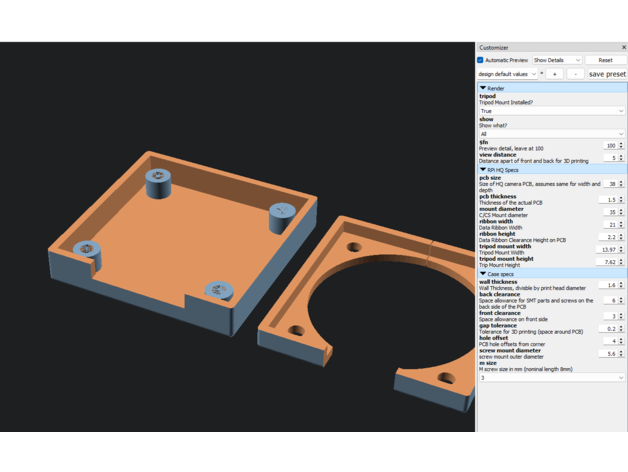Adjust the mount diameter stepper
This screenshot has height=472, width=628.
pyautogui.click(x=621, y=212)
